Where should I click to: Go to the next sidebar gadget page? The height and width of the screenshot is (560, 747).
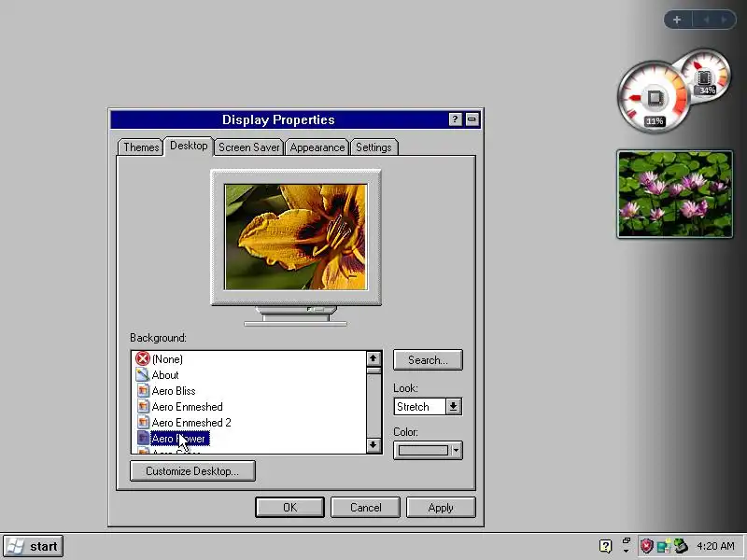[x=724, y=20]
